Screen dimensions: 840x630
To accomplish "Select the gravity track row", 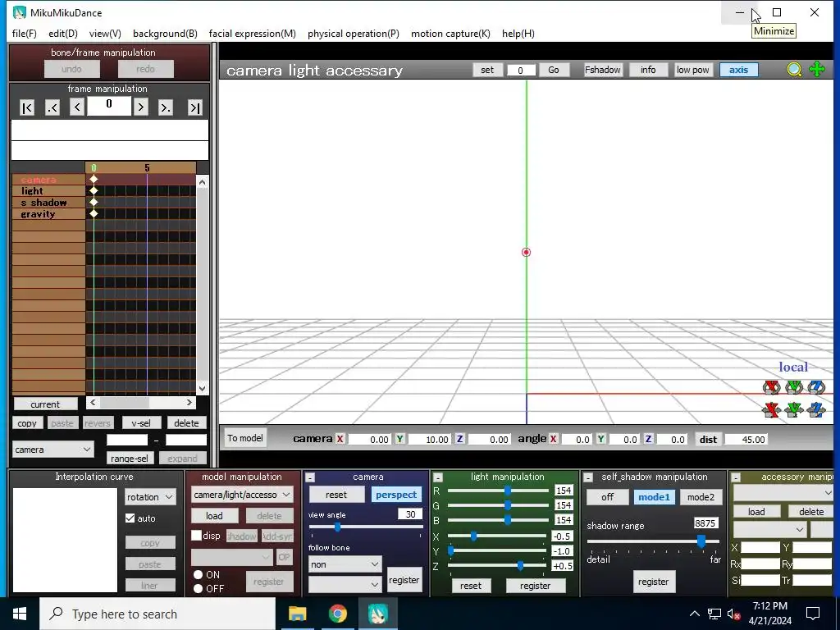I will [x=48, y=214].
